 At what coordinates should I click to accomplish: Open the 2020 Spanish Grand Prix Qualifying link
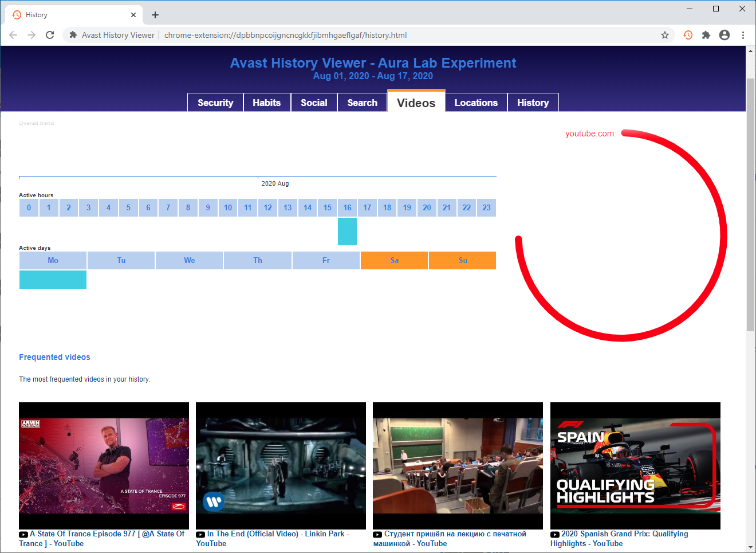click(619, 539)
